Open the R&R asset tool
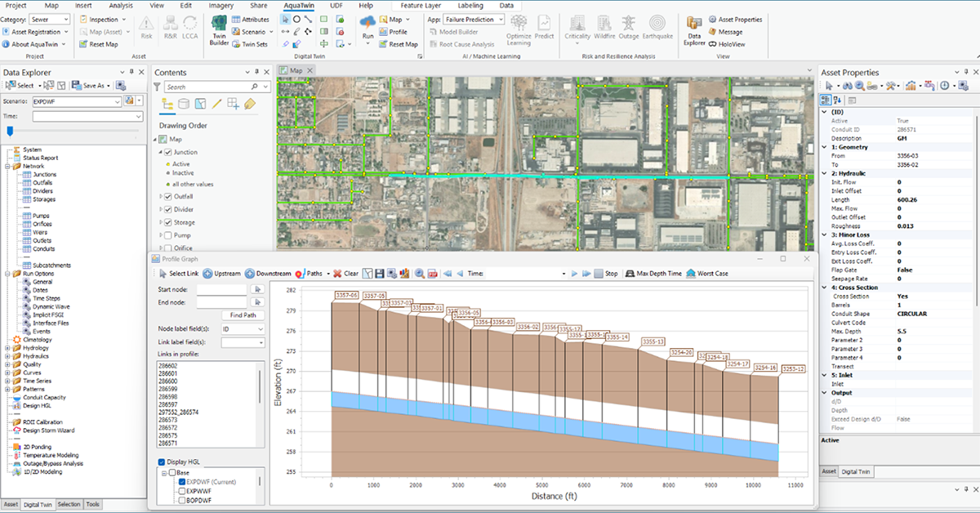980x513 pixels. [x=169, y=26]
